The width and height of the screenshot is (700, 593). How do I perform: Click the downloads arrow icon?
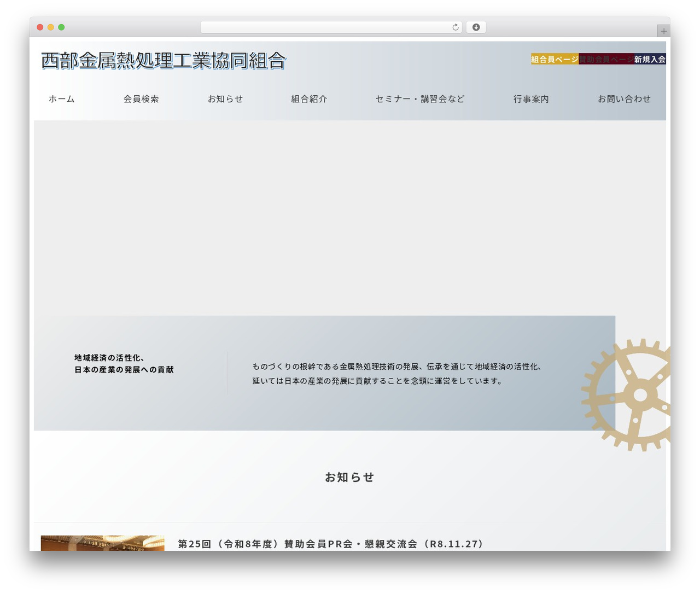476,27
